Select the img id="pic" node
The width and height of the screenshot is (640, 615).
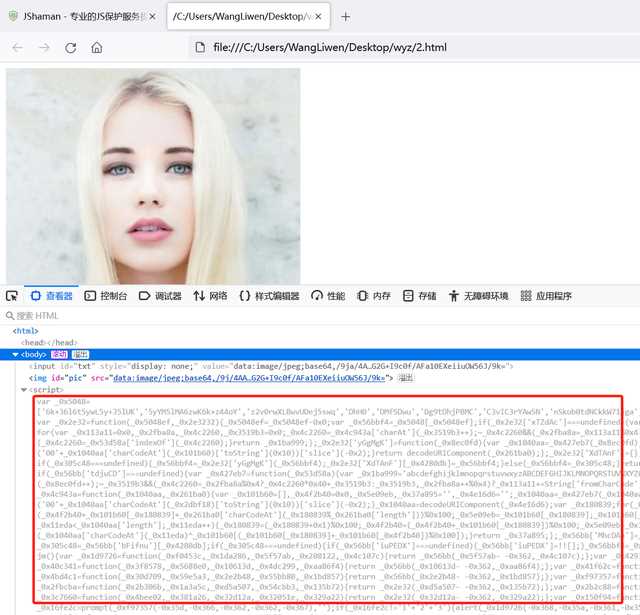point(210,378)
